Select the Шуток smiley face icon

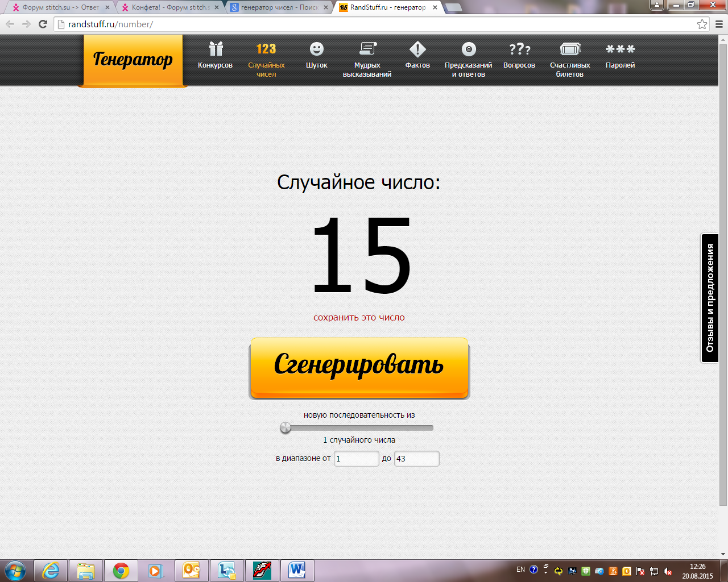point(316,49)
